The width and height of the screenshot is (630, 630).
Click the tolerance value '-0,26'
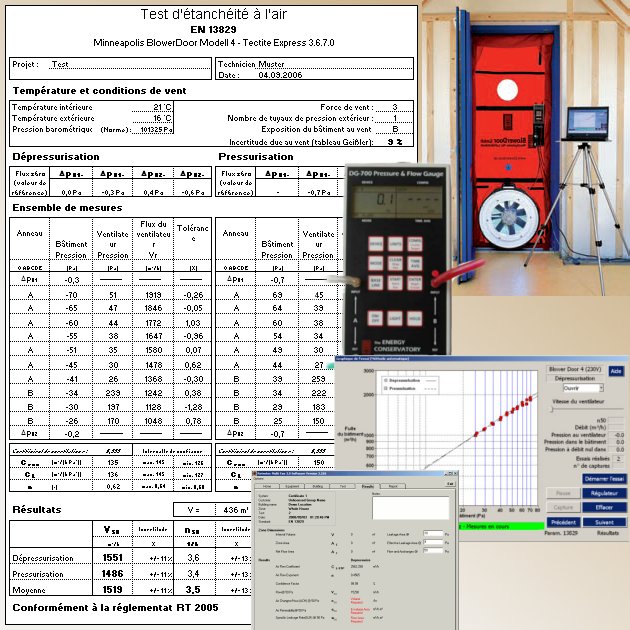coord(193,295)
